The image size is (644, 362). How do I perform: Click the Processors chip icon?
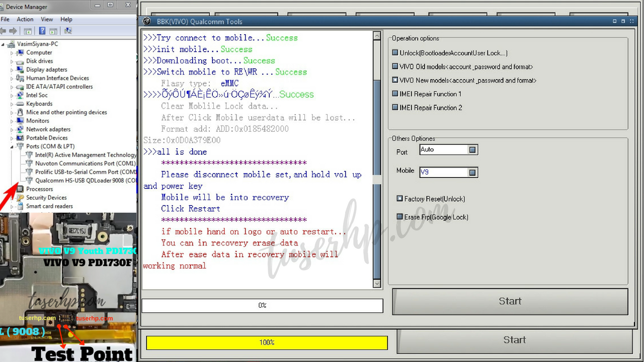(20, 189)
